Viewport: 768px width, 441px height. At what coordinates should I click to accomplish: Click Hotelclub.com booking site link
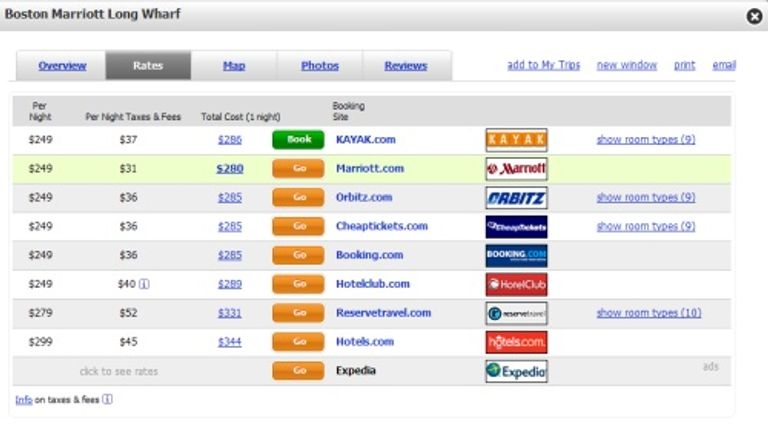pos(373,284)
